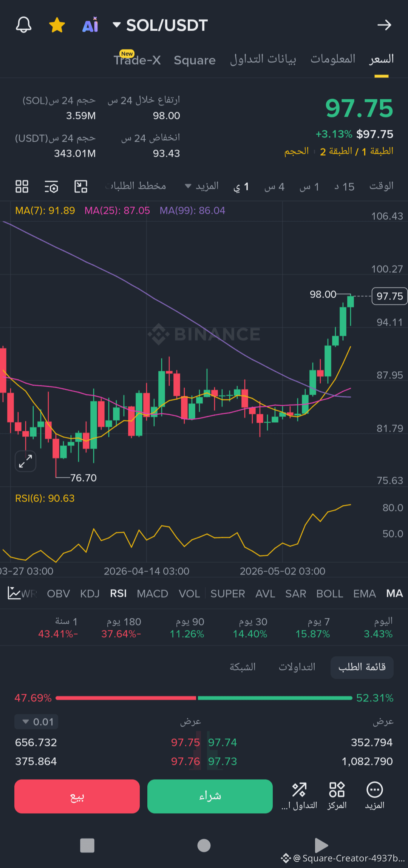Toggle the favorite star for SOL/USDT
Viewport: 408px width, 868px height.
(x=57, y=25)
